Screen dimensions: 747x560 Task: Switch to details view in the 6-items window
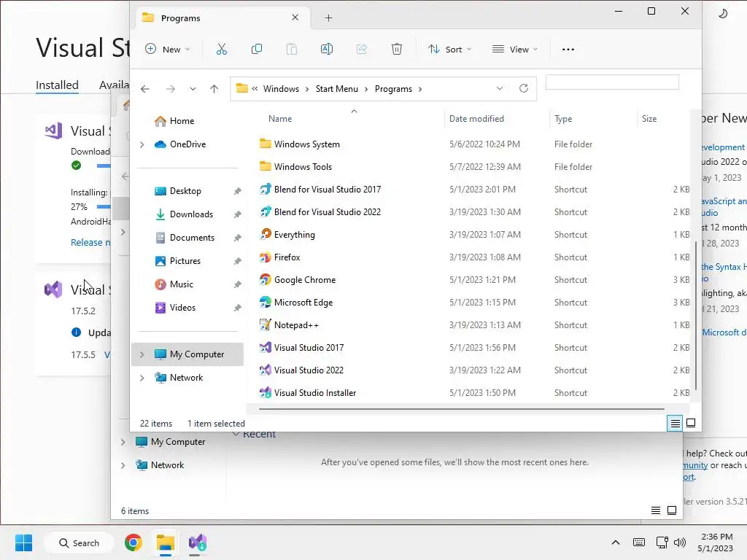pos(656,510)
